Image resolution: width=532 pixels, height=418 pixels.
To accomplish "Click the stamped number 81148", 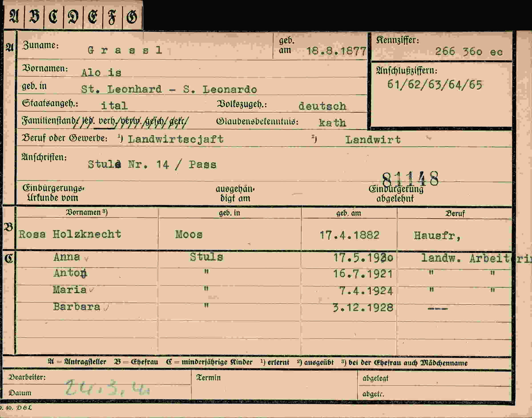I will [410, 179].
